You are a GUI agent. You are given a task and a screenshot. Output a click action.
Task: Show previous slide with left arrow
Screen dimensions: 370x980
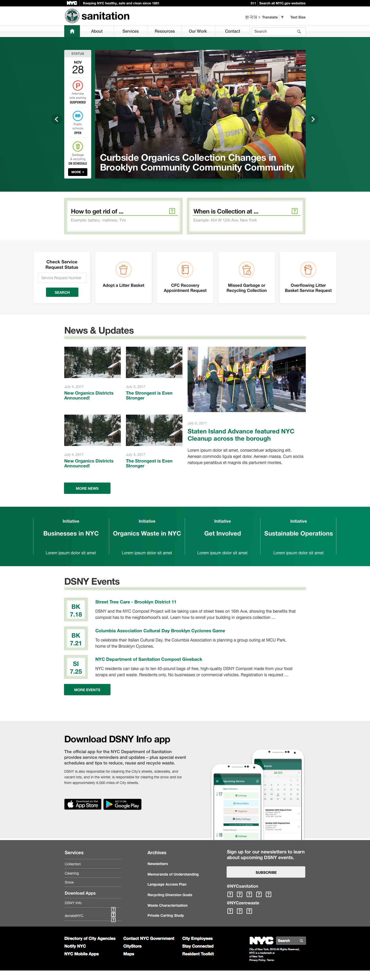(x=57, y=119)
